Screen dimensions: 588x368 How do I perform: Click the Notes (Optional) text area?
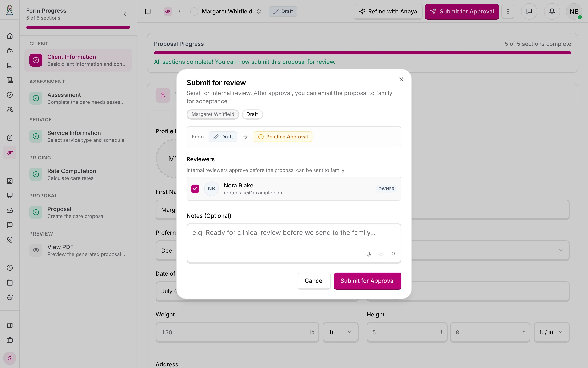294,243
